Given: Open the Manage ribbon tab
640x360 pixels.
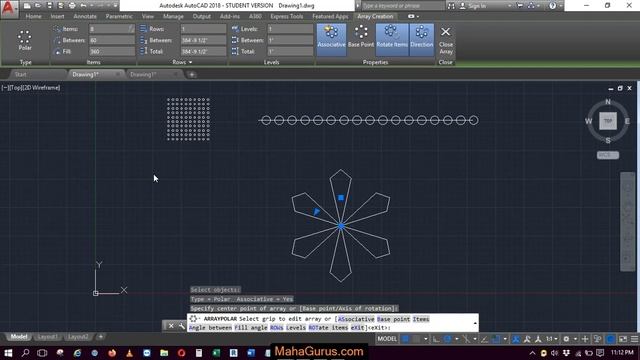Looking at the screenshot, I should [173, 16].
